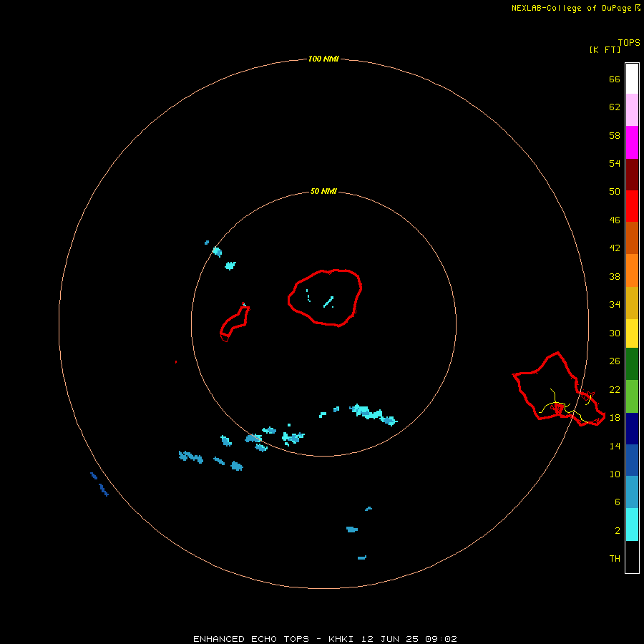Click the navy 14-18 kft swatch
The width and height of the screenshot is (644, 644).
click(632, 429)
